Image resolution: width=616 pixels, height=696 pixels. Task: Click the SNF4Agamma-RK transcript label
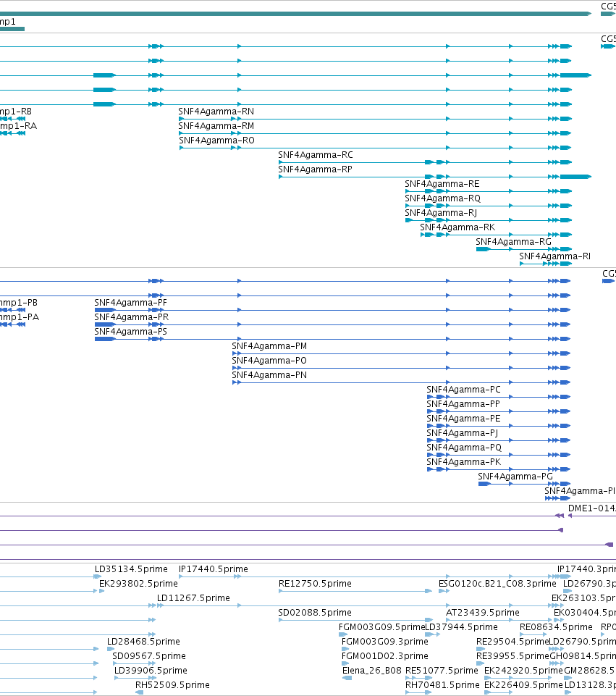coord(457,227)
